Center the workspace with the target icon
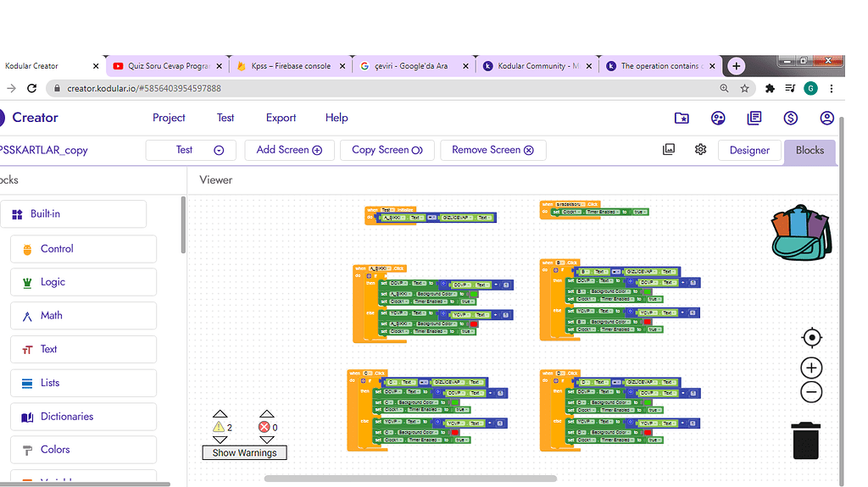The width and height of the screenshot is (868, 487). click(x=811, y=338)
